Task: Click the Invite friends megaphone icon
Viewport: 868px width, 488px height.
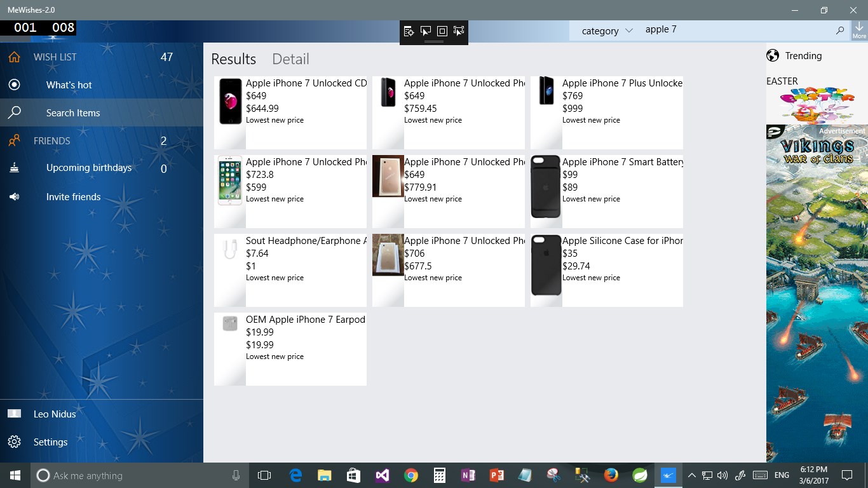Action: pyautogui.click(x=14, y=196)
